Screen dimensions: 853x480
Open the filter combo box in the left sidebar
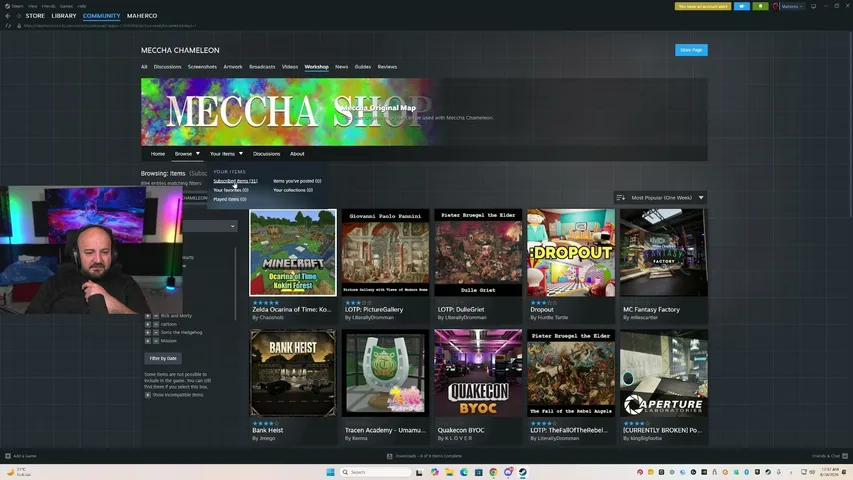(210, 226)
